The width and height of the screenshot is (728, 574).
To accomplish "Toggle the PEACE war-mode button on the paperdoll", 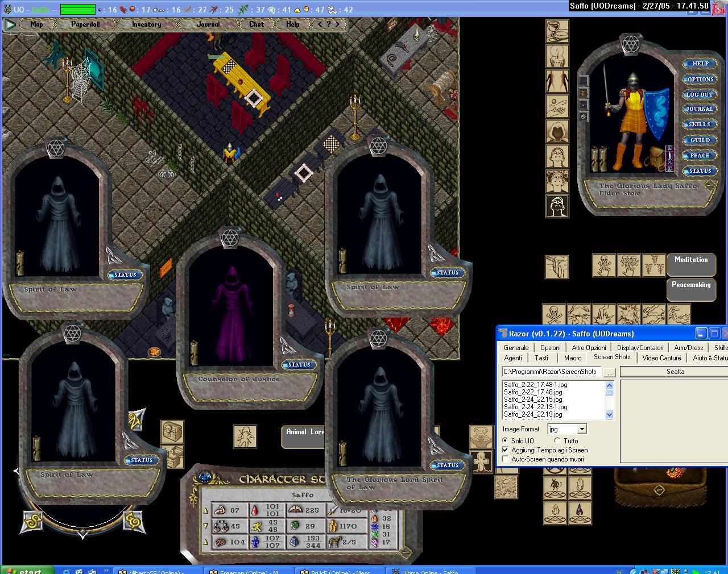I will click(700, 155).
